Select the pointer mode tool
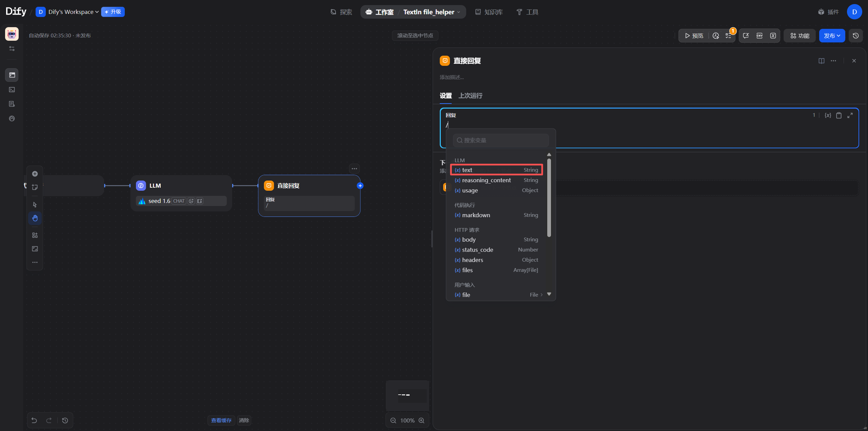This screenshot has height=431, width=868. coord(35,205)
